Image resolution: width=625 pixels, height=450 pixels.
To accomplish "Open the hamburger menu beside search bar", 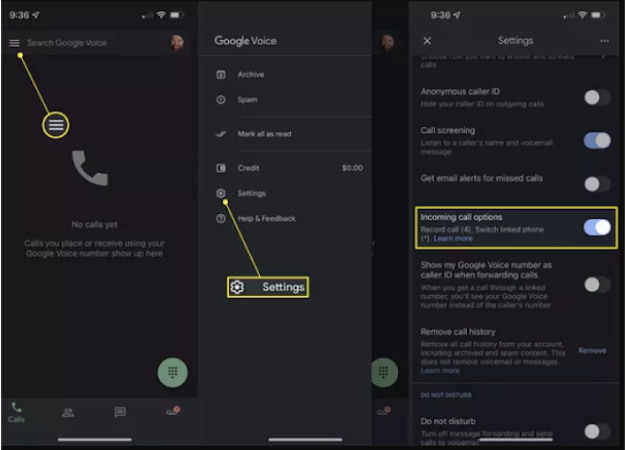I will 14,43.
